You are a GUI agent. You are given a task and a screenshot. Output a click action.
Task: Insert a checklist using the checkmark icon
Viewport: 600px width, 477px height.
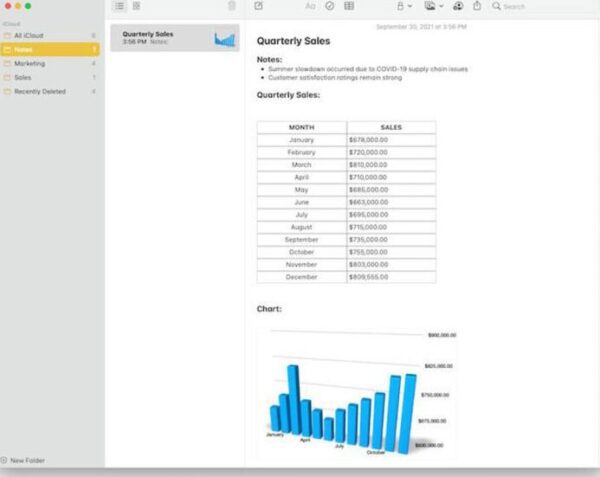pyautogui.click(x=329, y=6)
